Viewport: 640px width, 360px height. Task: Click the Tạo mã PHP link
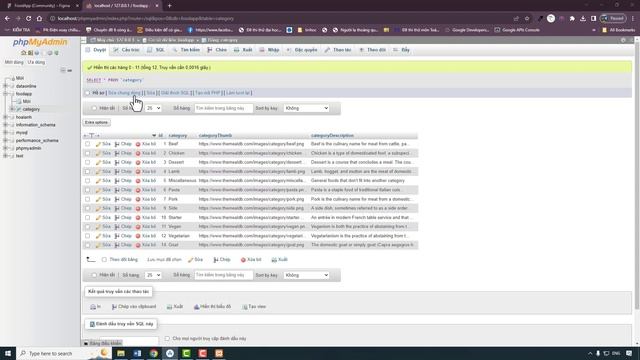pos(208,93)
